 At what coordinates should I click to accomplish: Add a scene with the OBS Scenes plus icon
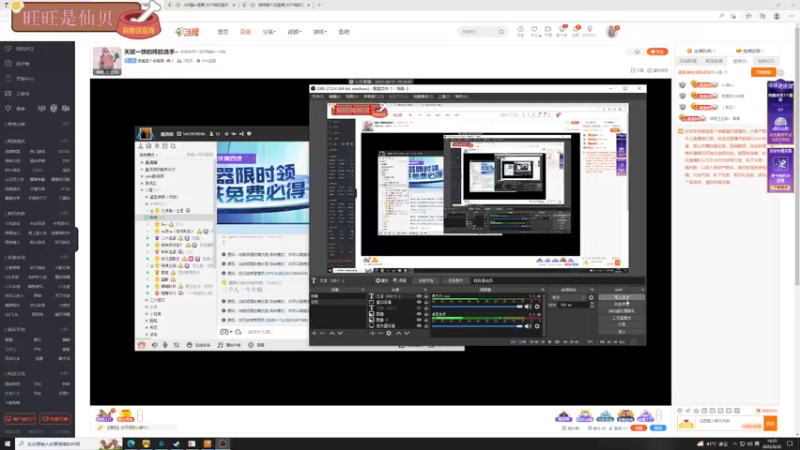click(x=314, y=333)
